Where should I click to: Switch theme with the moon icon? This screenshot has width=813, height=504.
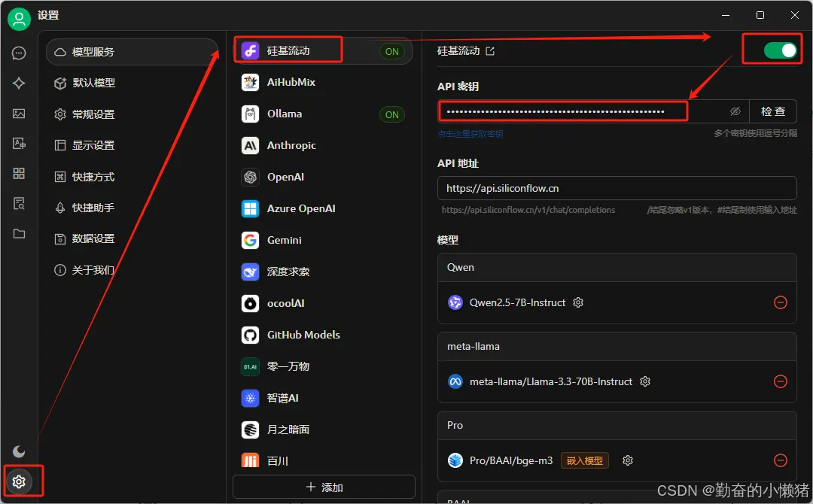coord(19,451)
